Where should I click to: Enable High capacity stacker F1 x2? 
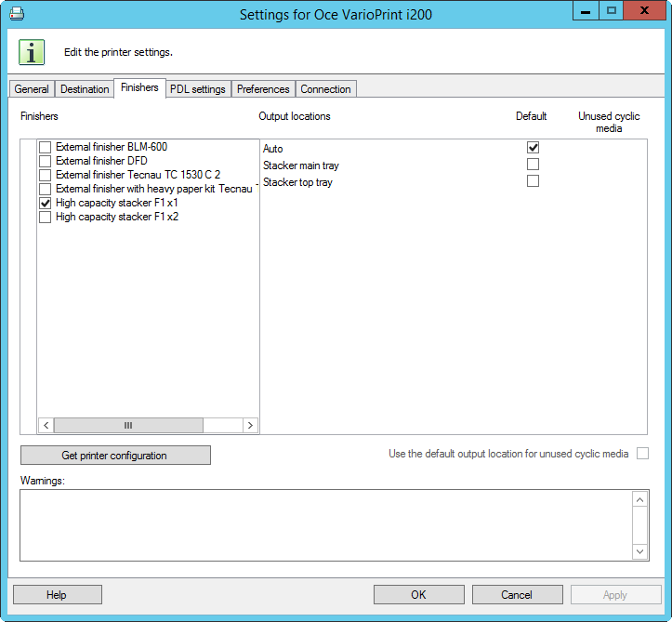45,218
